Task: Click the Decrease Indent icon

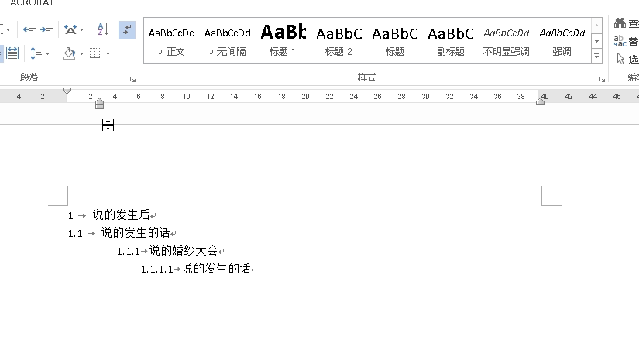Action: [x=29, y=29]
